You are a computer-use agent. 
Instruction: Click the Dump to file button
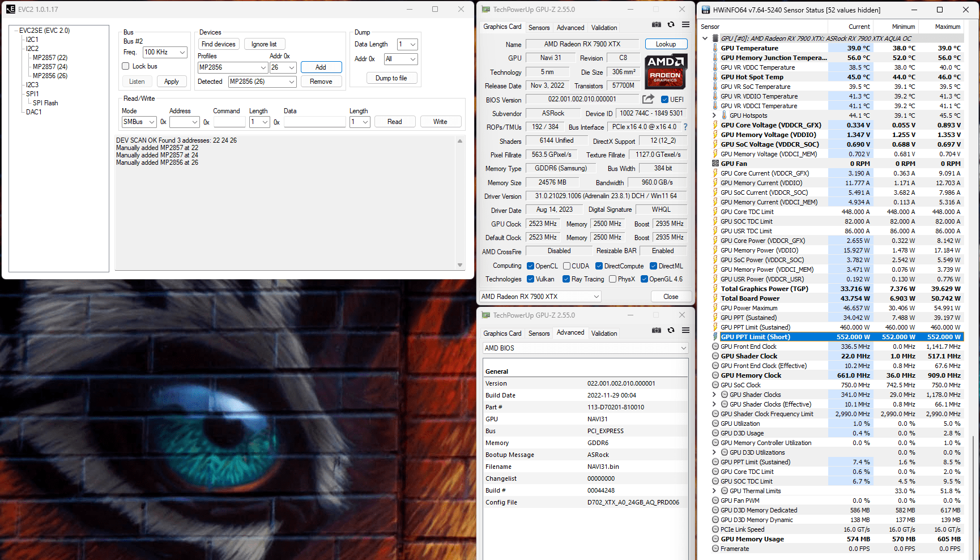click(391, 78)
